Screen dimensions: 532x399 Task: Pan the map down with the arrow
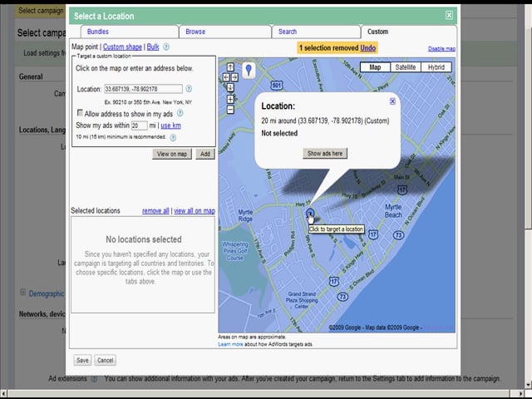tap(230, 86)
